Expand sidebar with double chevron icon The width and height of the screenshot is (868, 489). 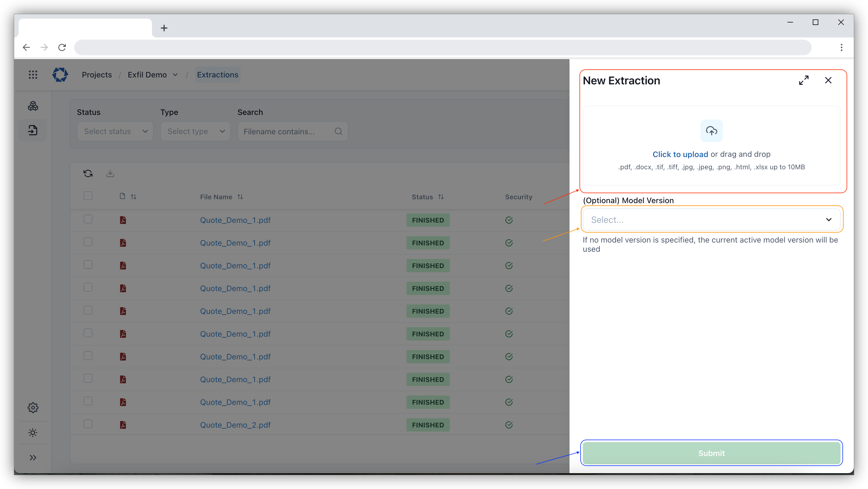coord(33,458)
